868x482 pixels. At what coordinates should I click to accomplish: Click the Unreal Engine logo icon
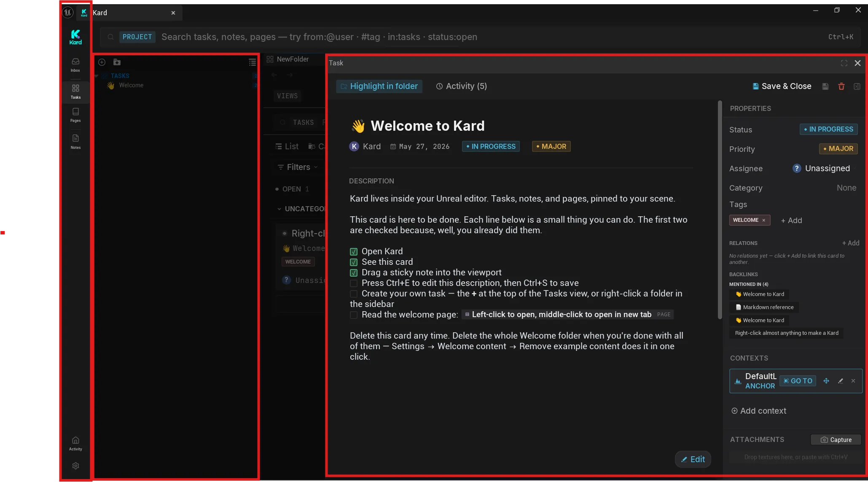point(68,13)
